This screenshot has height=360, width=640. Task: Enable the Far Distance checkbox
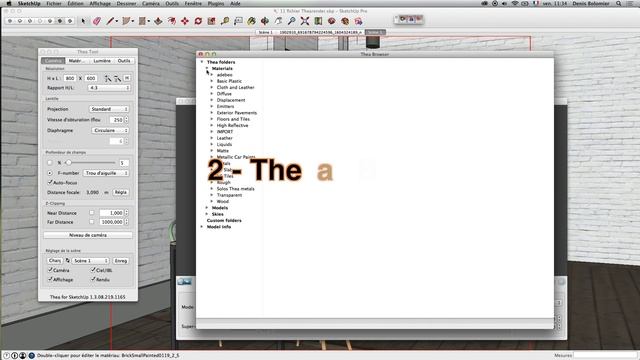click(91, 222)
